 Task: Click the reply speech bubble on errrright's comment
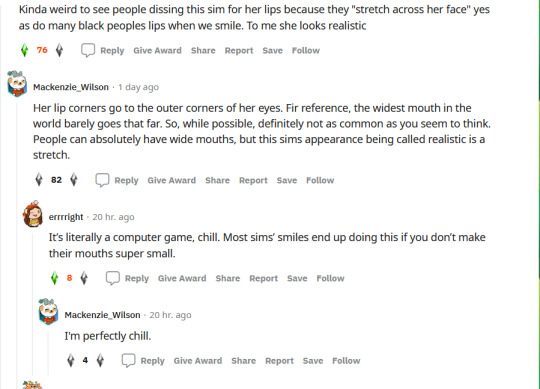113,278
